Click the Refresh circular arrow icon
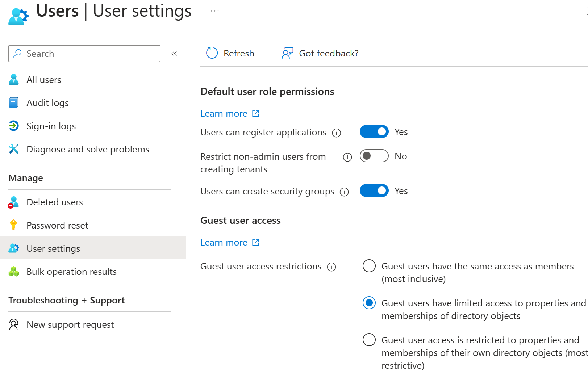 click(212, 53)
